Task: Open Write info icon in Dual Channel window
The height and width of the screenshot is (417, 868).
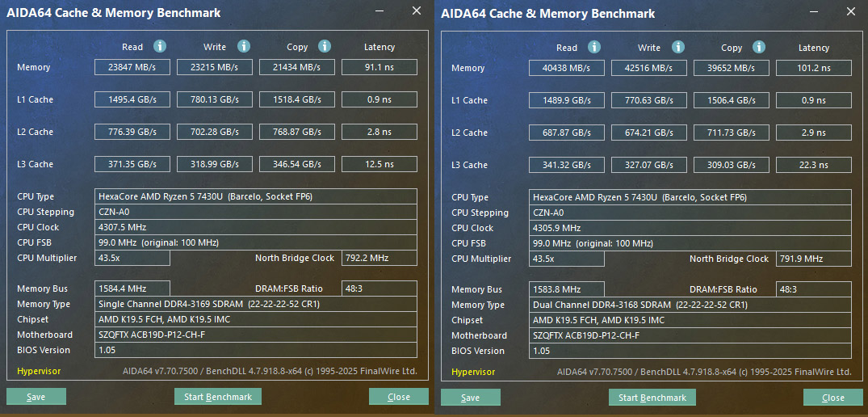Action: click(x=678, y=48)
